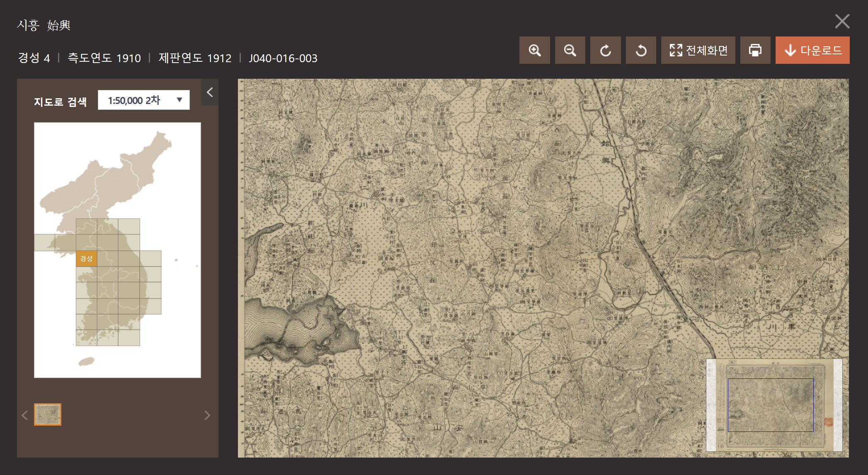
Task: Select the grid cell right of 경성
Action: coord(107,258)
